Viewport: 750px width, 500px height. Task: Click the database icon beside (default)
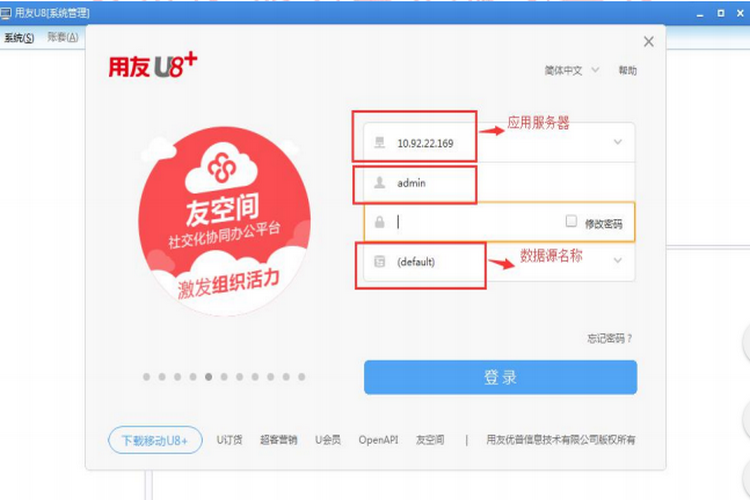[379, 261]
